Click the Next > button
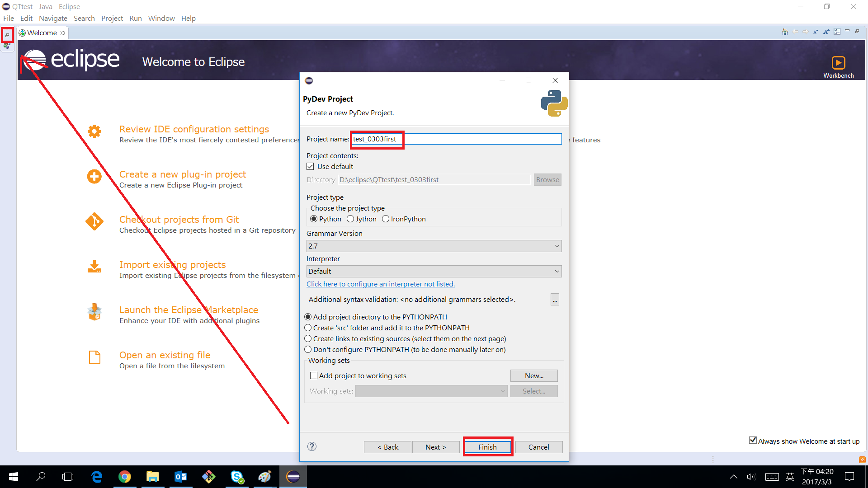 click(436, 447)
